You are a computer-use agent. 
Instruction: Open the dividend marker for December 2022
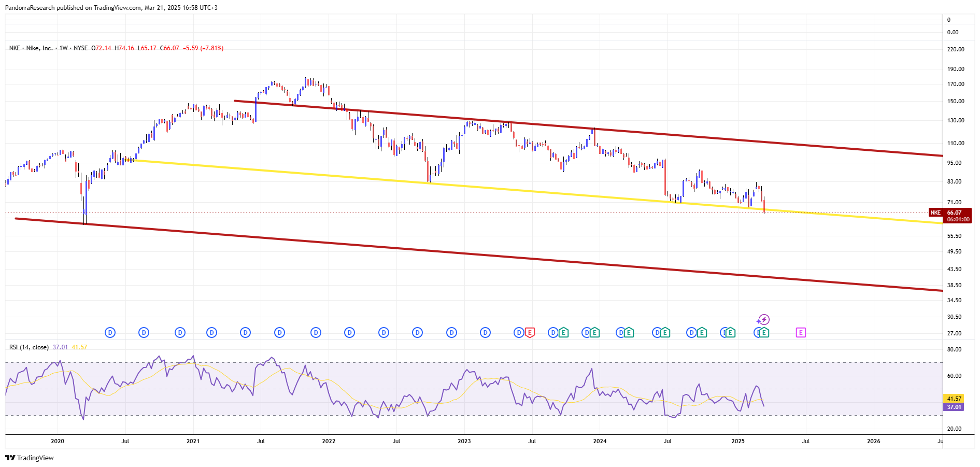451,332
